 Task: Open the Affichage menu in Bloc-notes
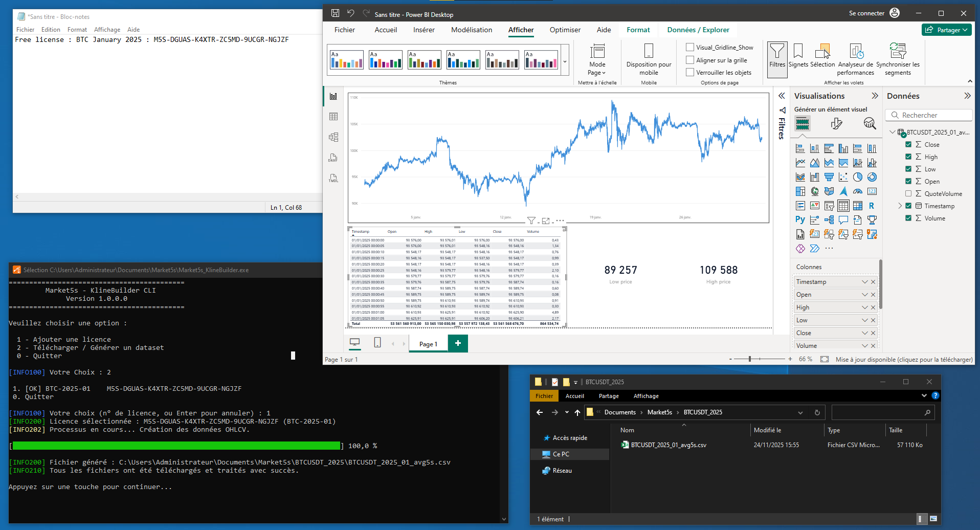(107, 29)
